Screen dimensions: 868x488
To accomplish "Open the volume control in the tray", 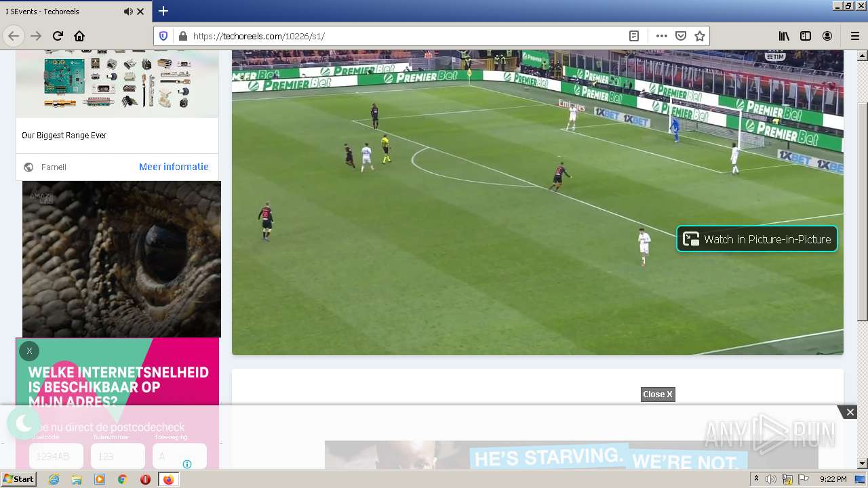I will [x=770, y=479].
